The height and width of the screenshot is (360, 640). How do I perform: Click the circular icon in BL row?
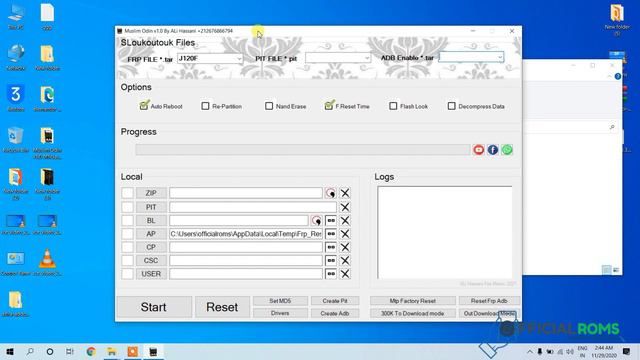(x=316, y=220)
